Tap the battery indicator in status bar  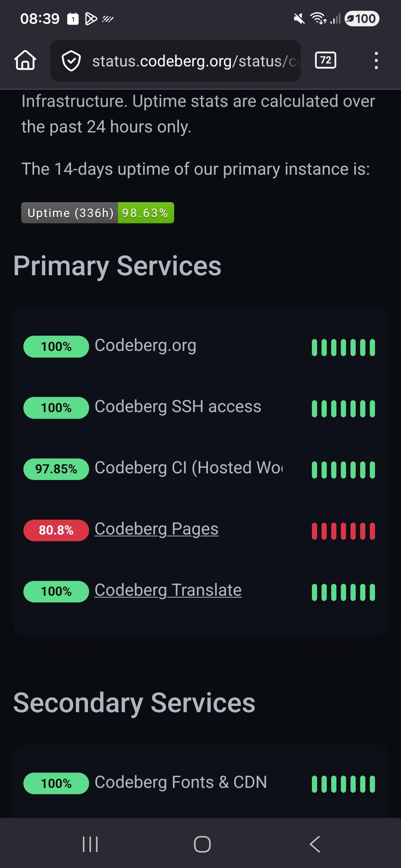pyautogui.click(x=362, y=19)
